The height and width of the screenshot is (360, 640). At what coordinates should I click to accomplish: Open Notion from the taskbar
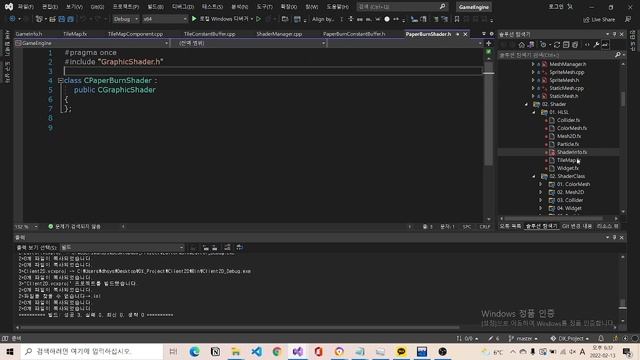[x=215, y=351]
